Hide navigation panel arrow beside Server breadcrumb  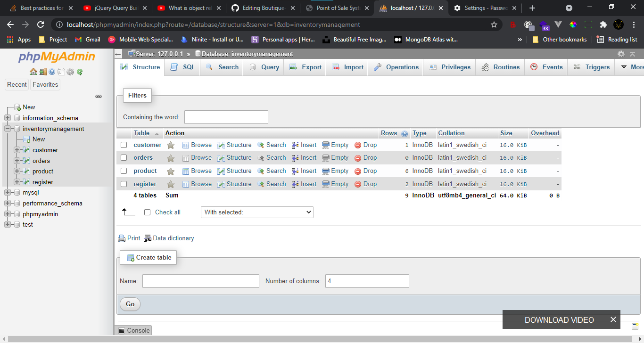tap(118, 54)
